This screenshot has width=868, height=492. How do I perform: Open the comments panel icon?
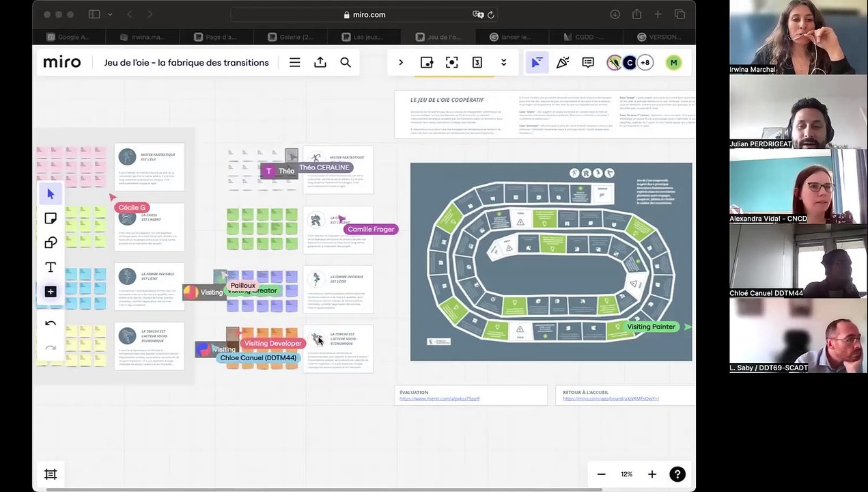click(587, 63)
